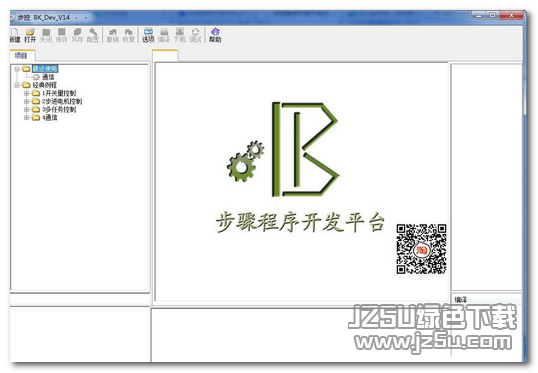Open a project with 打开 icon
Viewport: 538px width, 373px height.
[x=30, y=36]
